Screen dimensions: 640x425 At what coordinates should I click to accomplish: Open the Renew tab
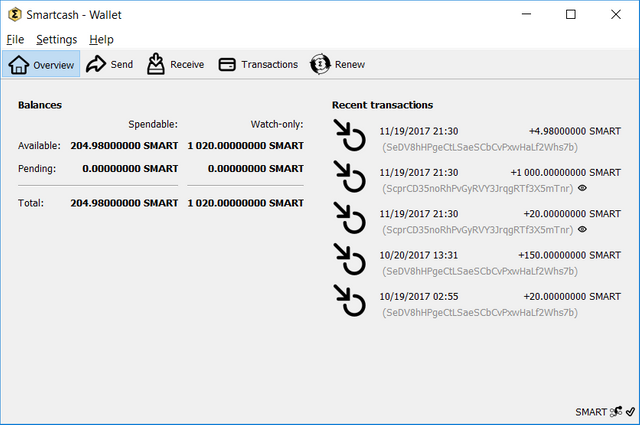[338, 64]
